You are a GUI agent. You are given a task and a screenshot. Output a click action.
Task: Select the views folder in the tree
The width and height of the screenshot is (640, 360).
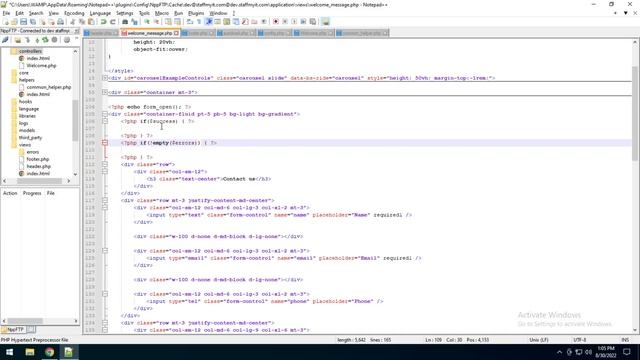click(24, 144)
